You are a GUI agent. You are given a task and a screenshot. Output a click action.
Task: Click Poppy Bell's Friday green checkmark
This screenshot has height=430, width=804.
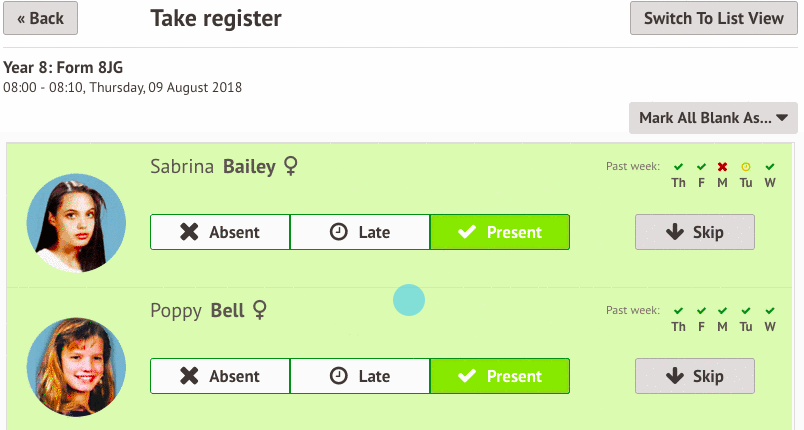point(701,311)
